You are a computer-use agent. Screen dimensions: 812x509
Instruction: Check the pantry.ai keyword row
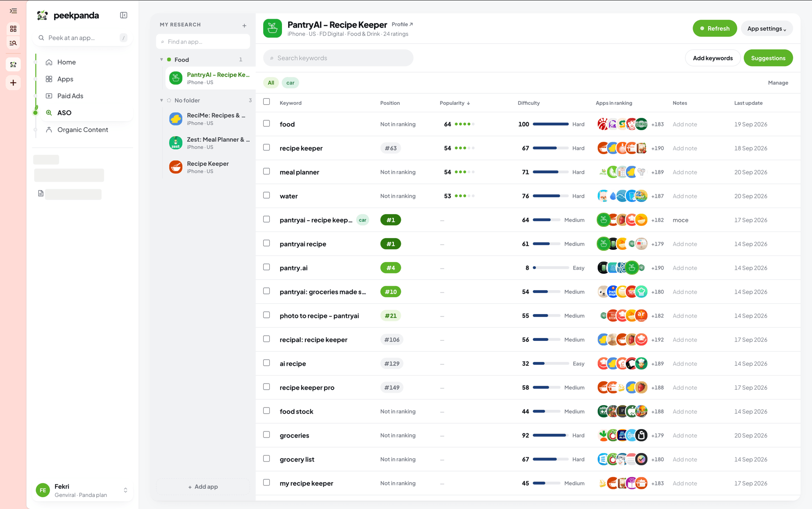tap(266, 267)
